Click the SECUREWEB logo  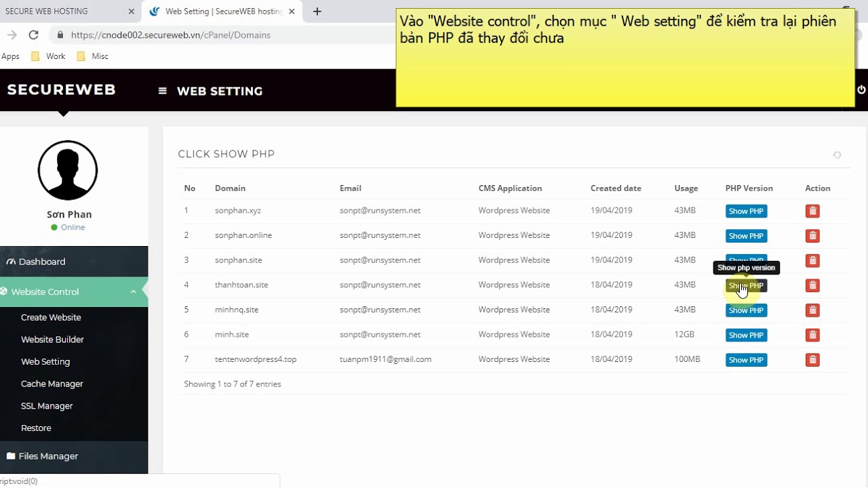62,89
